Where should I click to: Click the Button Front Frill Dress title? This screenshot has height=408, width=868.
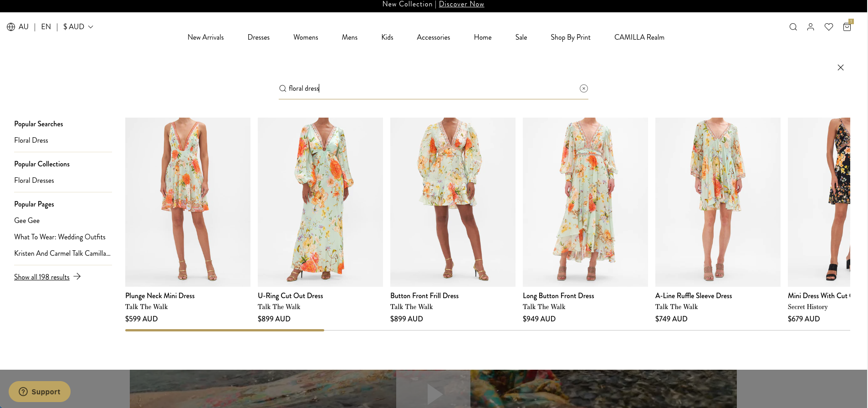(424, 296)
